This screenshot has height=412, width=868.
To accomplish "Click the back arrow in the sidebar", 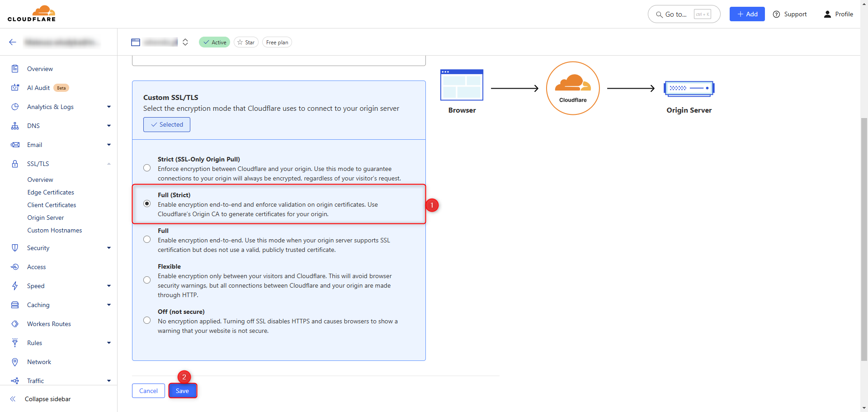I will [x=13, y=42].
